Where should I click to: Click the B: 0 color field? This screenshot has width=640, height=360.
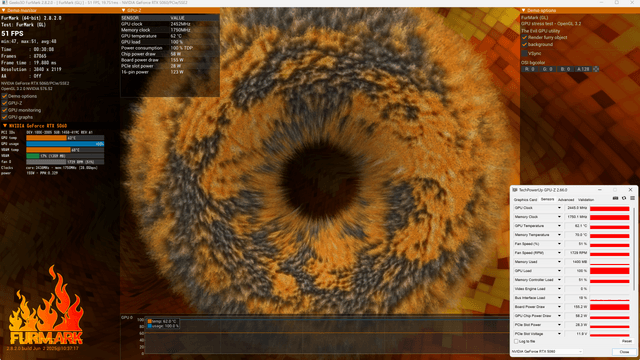tap(565, 69)
